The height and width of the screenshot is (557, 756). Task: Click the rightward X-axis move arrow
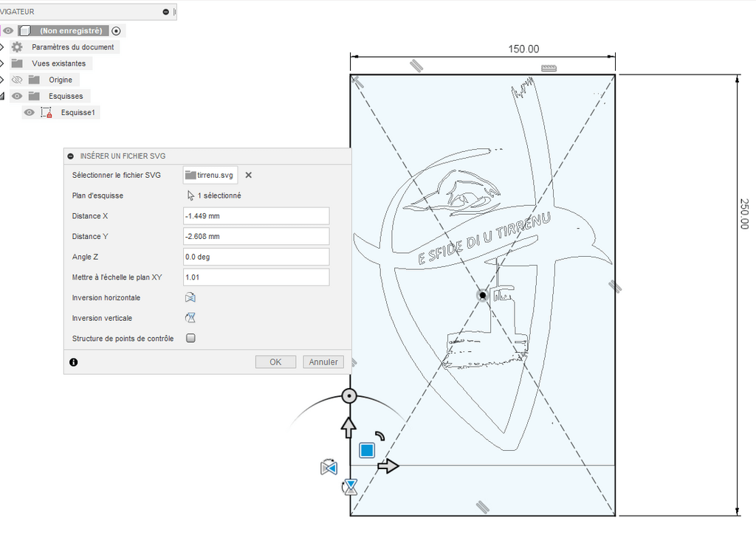click(x=388, y=466)
